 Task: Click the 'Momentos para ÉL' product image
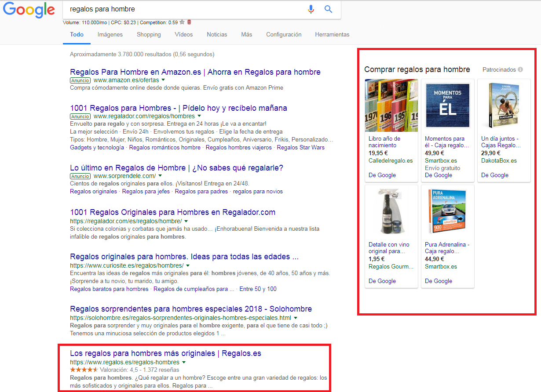coord(448,105)
